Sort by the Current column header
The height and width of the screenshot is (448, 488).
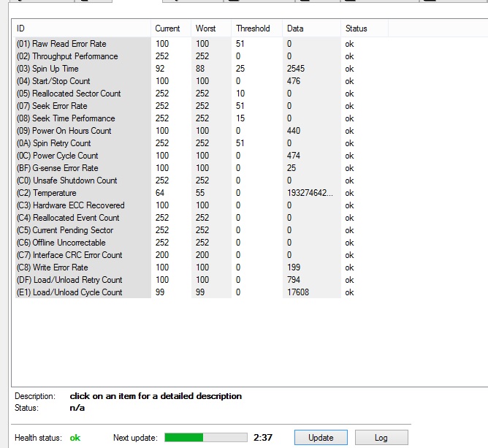tap(171, 29)
